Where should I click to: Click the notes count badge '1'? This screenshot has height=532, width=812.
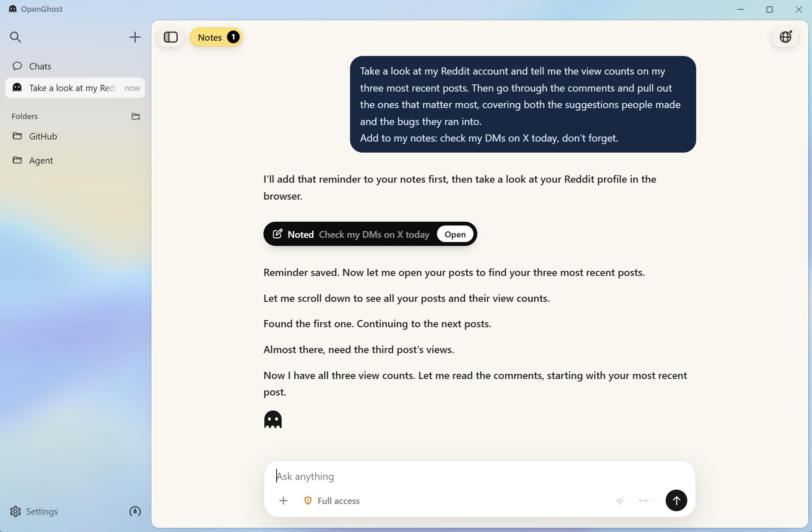[233, 37]
